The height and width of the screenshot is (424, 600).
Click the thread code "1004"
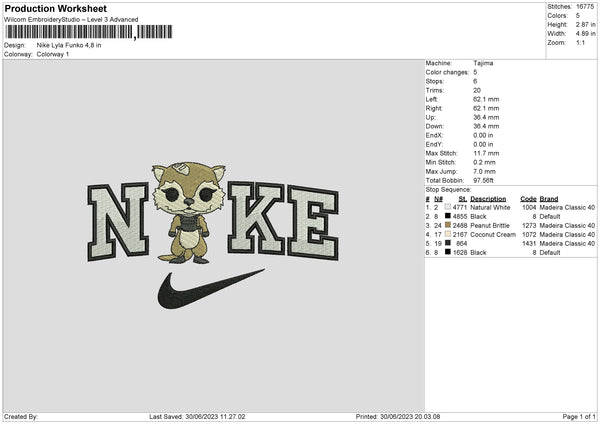point(529,207)
